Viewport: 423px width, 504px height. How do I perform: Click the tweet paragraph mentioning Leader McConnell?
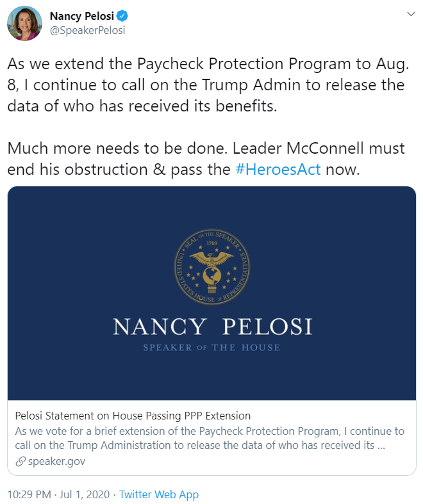205,159
